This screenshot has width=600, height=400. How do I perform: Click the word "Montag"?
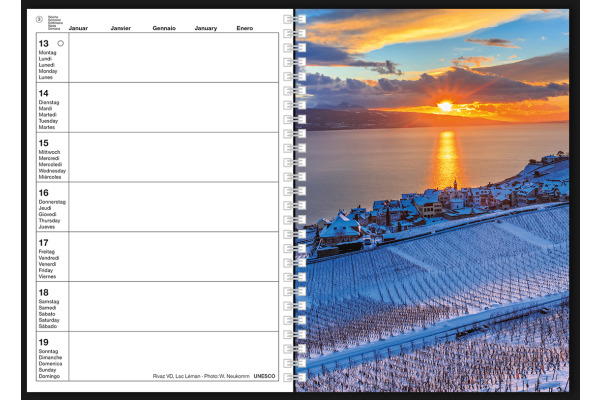click(x=47, y=53)
